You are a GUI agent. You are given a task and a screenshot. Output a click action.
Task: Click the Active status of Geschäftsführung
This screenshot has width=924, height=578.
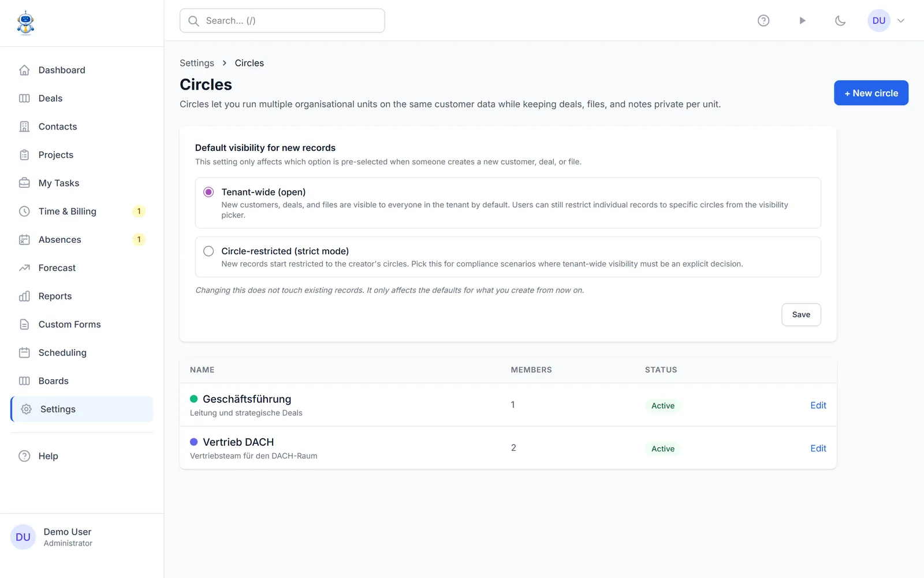(663, 406)
